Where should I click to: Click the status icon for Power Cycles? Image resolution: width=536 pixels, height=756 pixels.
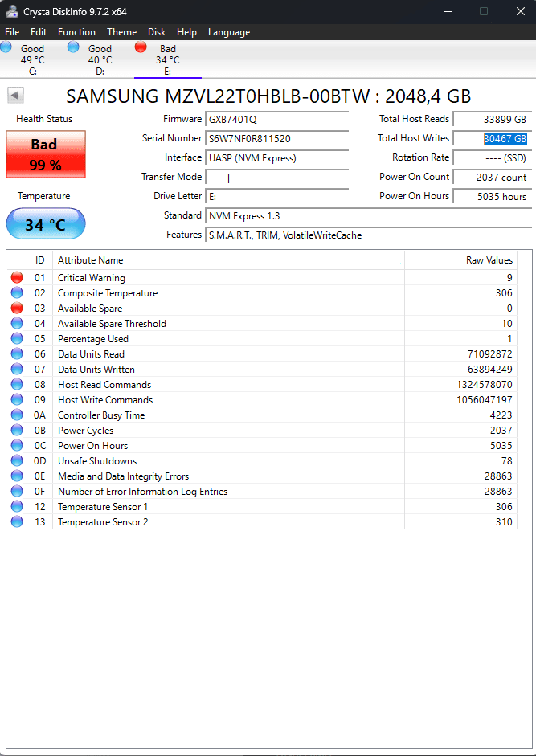[17, 430]
